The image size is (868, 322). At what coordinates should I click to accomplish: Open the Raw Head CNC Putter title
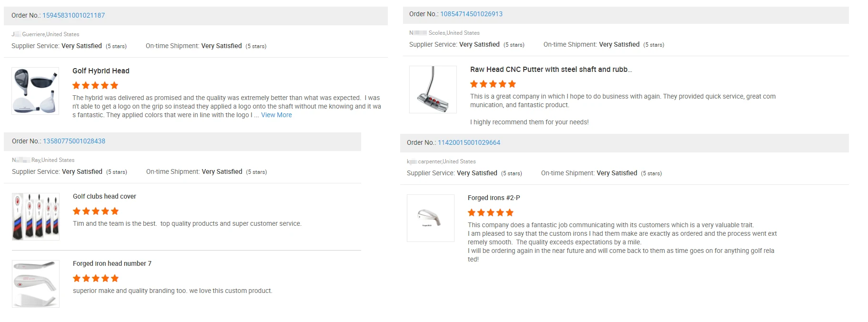coord(551,69)
